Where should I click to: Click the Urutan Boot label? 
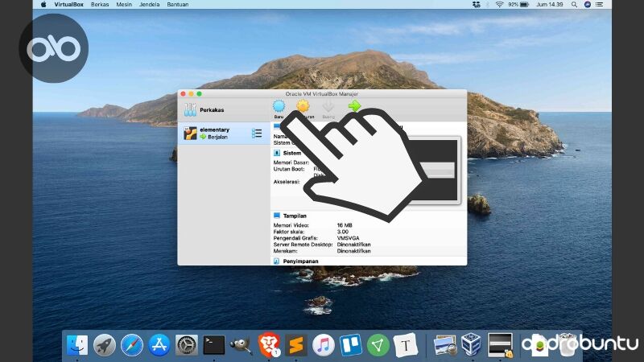click(x=289, y=169)
